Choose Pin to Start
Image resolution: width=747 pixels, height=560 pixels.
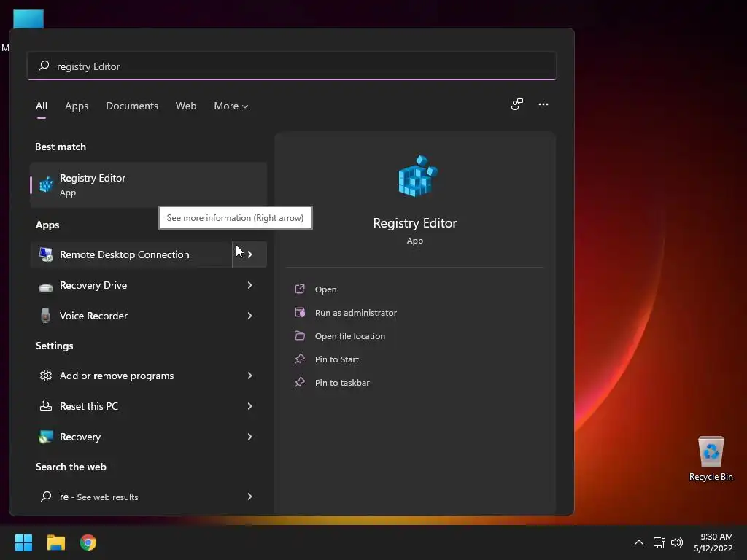[337, 359]
